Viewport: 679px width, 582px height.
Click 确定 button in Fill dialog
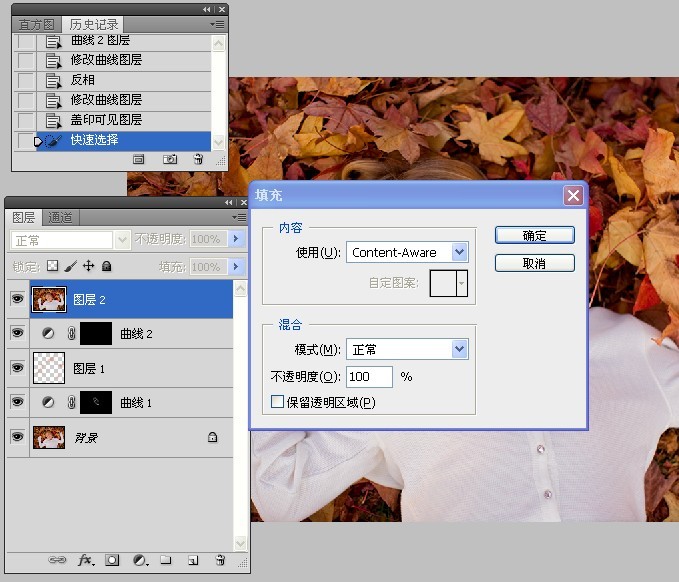(x=535, y=235)
